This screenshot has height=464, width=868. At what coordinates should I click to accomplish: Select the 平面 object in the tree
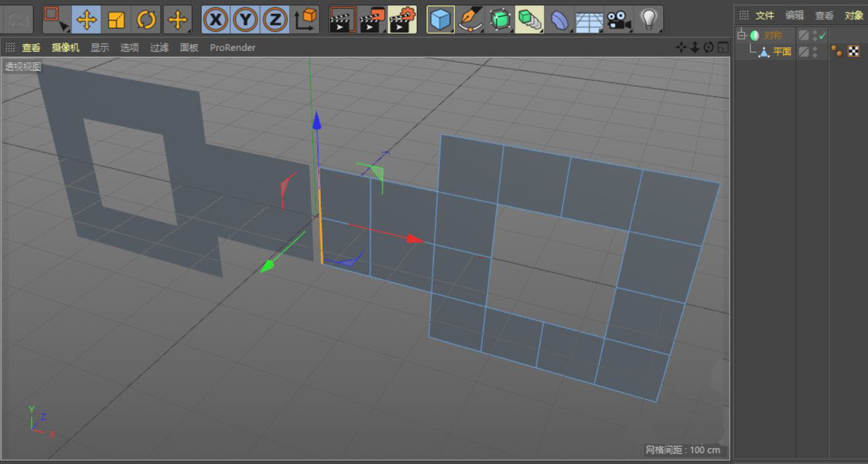[x=782, y=52]
